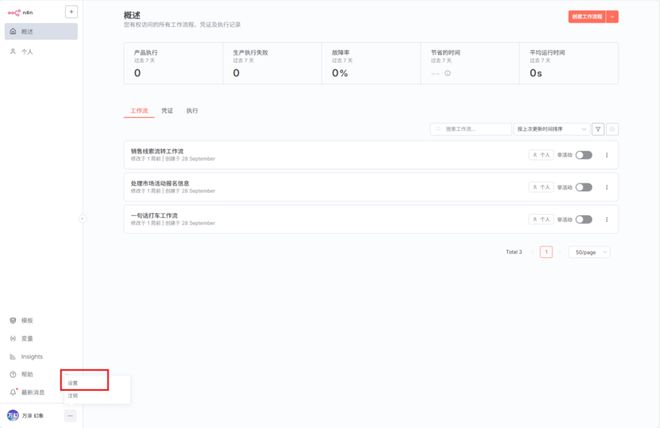The image size is (660, 428).
Task: Open the filter funnel icon
Action: click(598, 129)
